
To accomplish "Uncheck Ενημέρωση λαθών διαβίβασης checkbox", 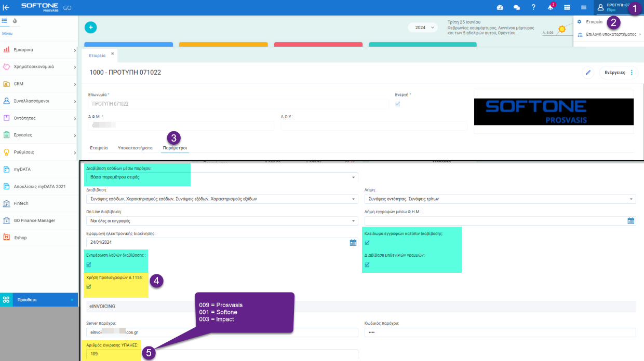I will click(x=89, y=265).
